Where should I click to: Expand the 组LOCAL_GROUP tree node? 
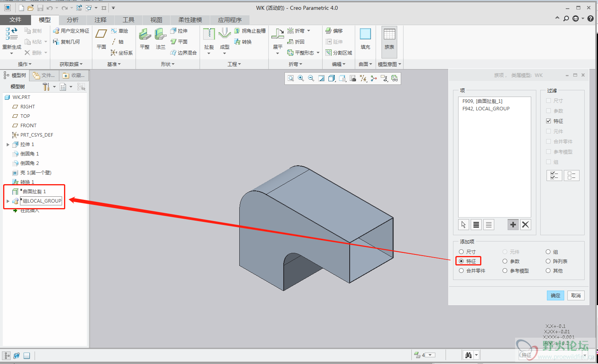tap(8, 201)
